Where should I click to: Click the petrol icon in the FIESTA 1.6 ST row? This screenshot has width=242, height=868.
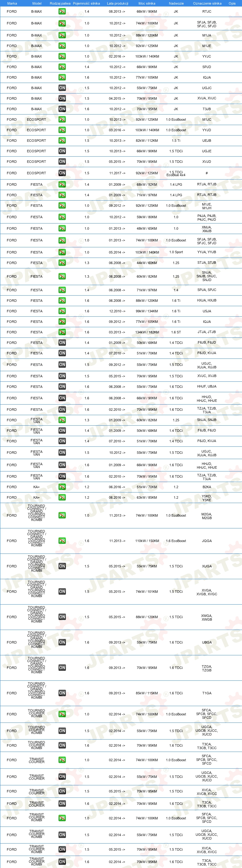click(62, 332)
